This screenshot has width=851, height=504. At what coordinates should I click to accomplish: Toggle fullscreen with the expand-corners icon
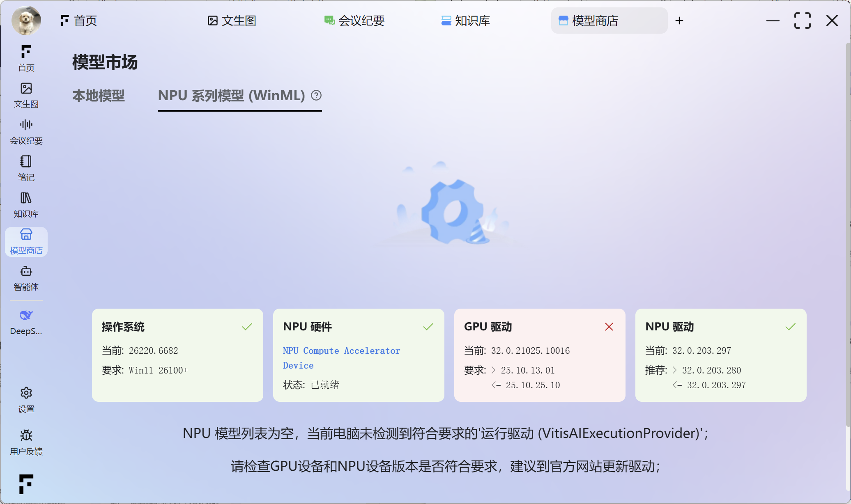click(x=802, y=21)
